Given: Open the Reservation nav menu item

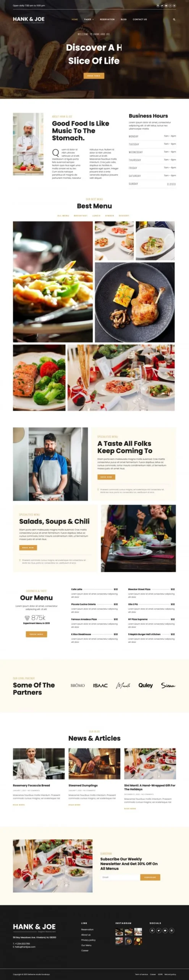Looking at the screenshot, I should 107,19.
